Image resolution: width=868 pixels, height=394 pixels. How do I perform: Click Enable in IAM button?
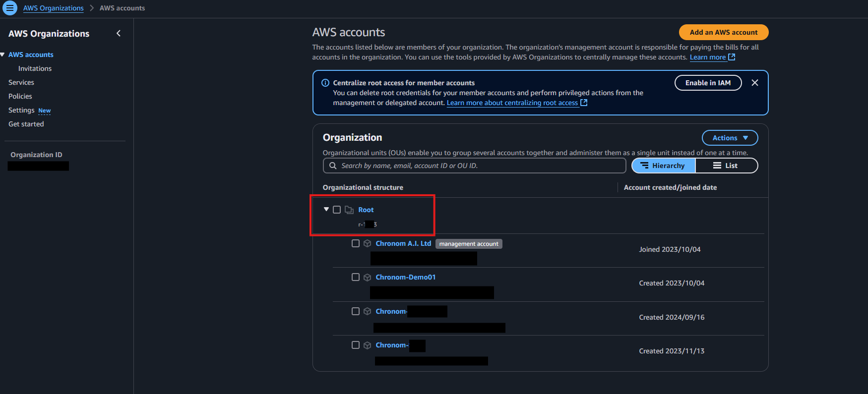coord(708,83)
